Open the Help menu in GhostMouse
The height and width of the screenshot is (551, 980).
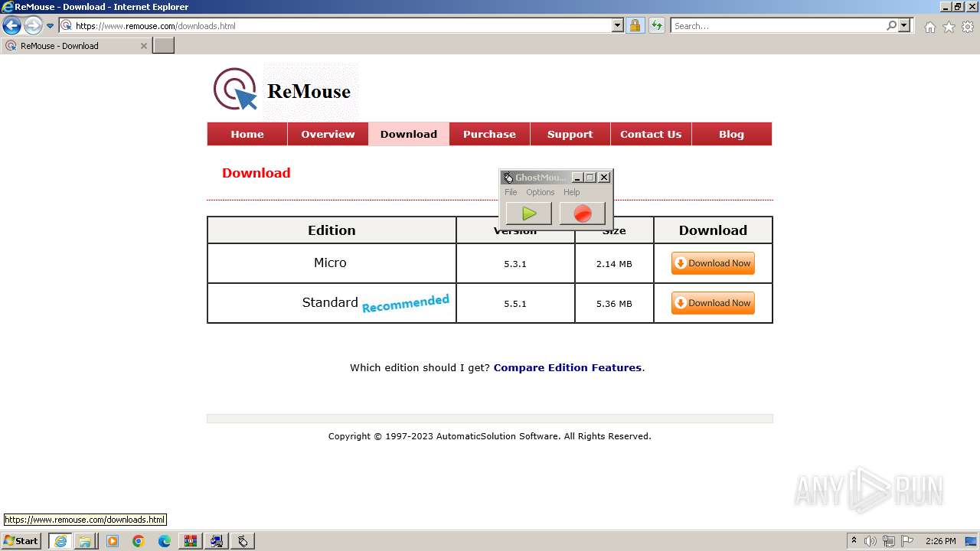[x=572, y=192]
